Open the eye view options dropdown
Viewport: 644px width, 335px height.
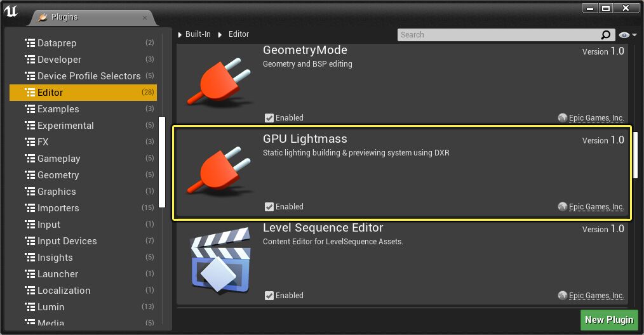tap(627, 35)
